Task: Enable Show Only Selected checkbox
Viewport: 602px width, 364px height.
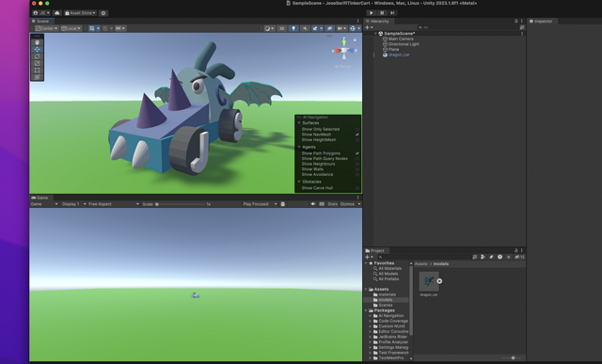Action: (357, 130)
